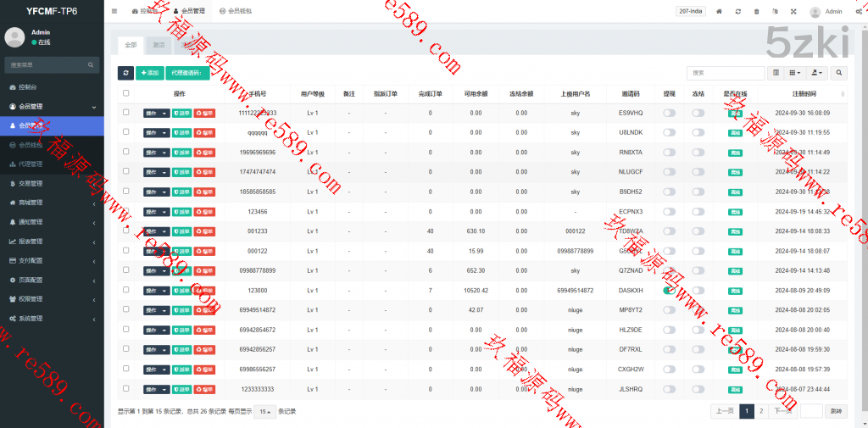Click the trash icon in top navbar
The height and width of the screenshot is (428, 868).
coord(756,12)
